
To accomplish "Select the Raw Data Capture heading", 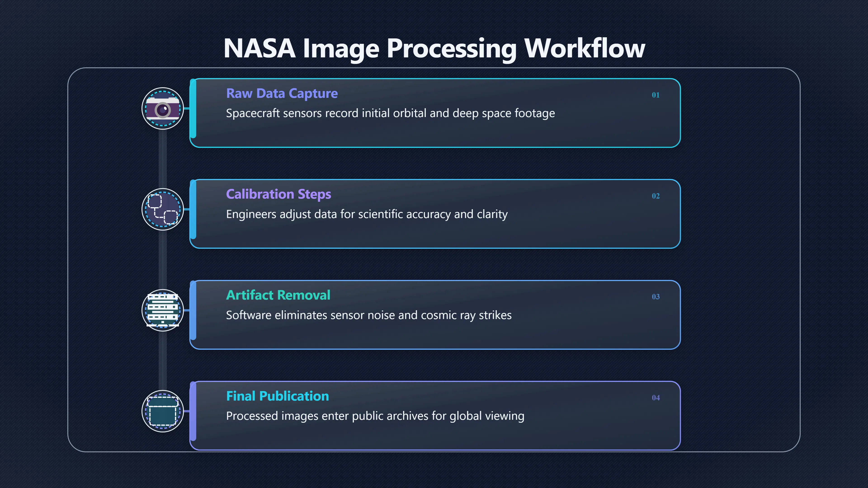I will pyautogui.click(x=282, y=93).
